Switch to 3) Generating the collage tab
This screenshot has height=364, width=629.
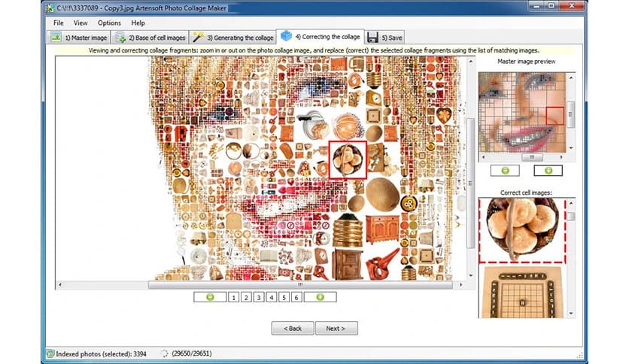point(232,38)
